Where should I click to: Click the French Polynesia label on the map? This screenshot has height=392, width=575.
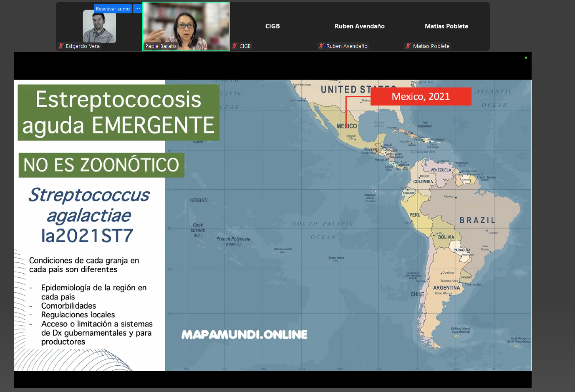(233, 241)
